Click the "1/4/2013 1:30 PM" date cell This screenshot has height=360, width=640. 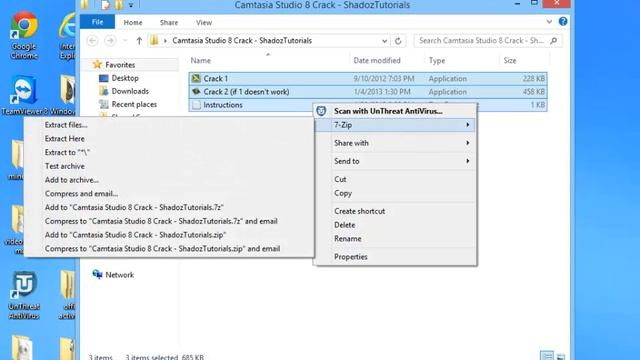[382, 91]
